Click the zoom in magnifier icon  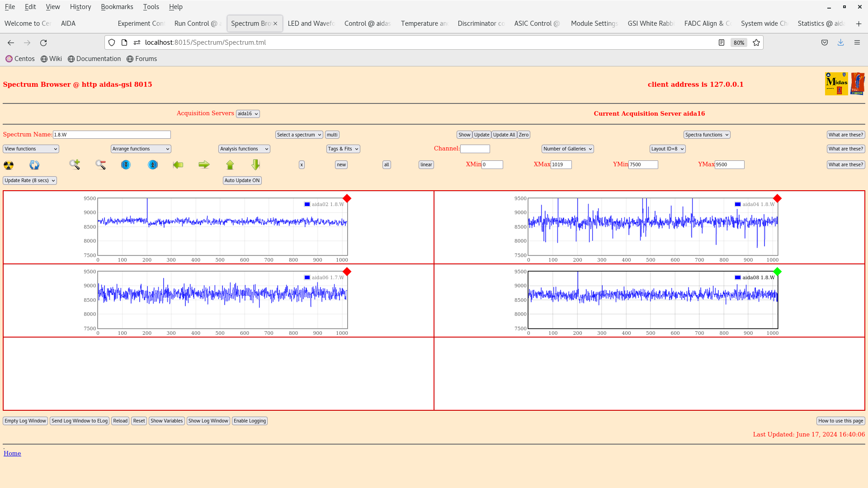[x=75, y=164]
